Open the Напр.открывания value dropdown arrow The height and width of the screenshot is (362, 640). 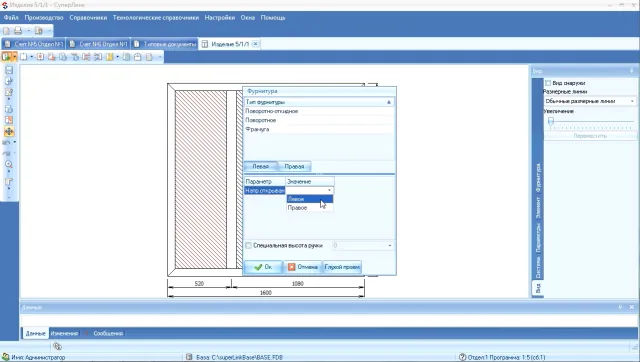coord(329,190)
